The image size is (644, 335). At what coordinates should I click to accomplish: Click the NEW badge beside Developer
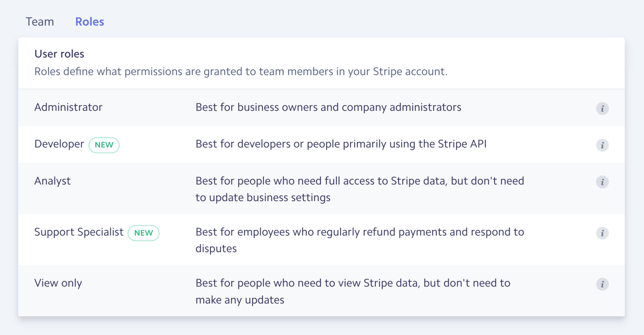(x=104, y=145)
